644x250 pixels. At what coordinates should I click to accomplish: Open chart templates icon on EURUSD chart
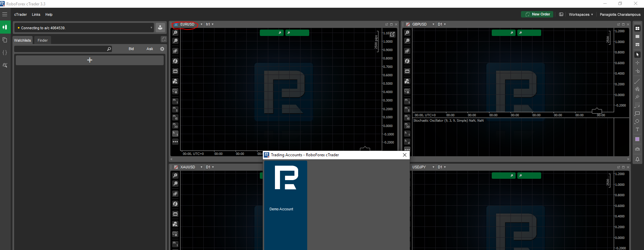tap(175, 81)
